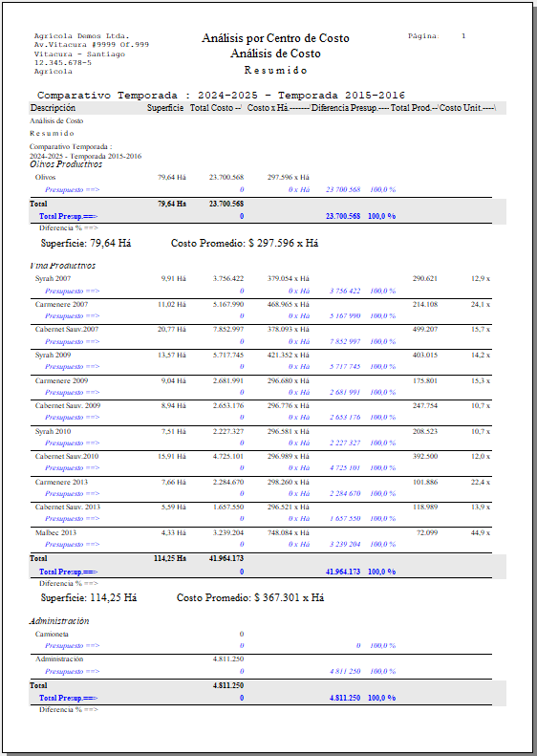Click the 'Cabernet Sauv.2010' row label

pos(67,456)
